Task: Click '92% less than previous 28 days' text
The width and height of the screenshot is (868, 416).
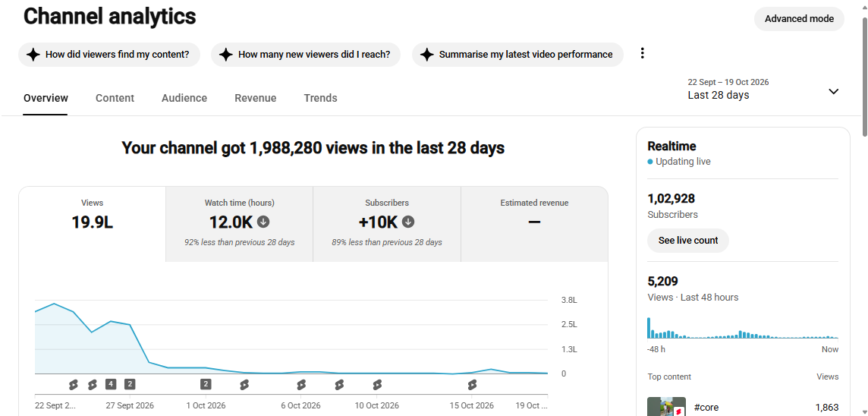Action: point(239,242)
